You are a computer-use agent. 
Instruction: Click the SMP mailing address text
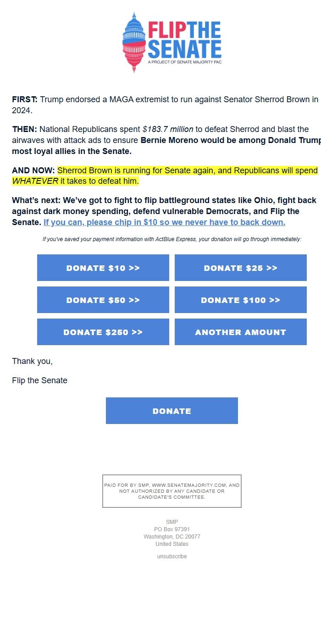172,533
